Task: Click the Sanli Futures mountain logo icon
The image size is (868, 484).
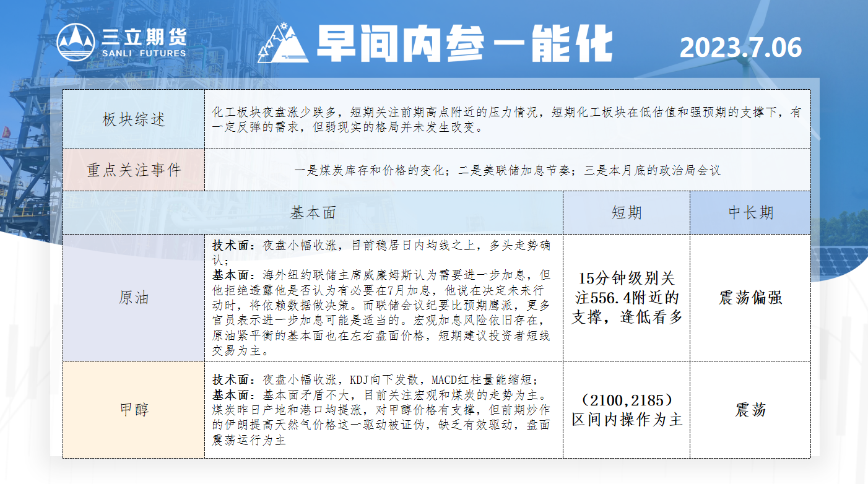Action: [x=76, y=43]
